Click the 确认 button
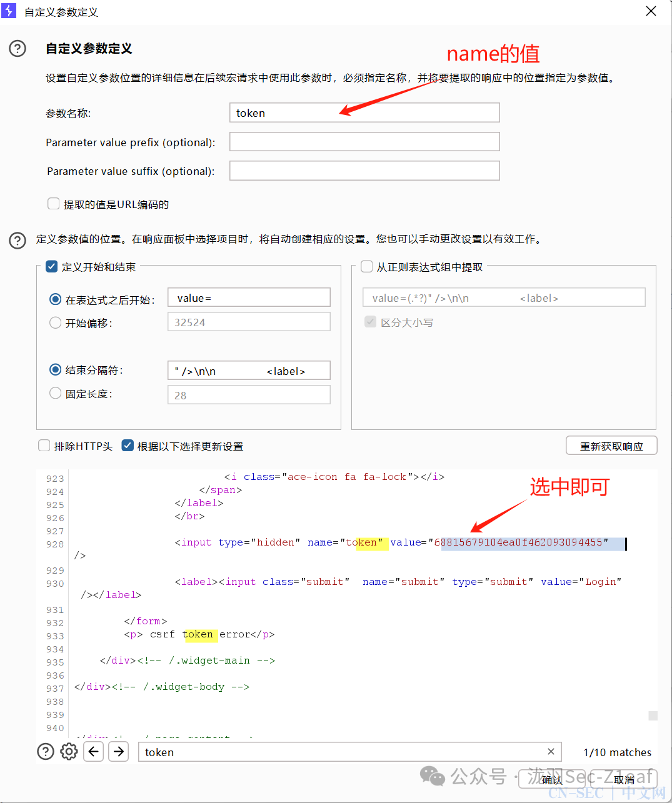Screen dimensions: 672x803 (552, 779)
